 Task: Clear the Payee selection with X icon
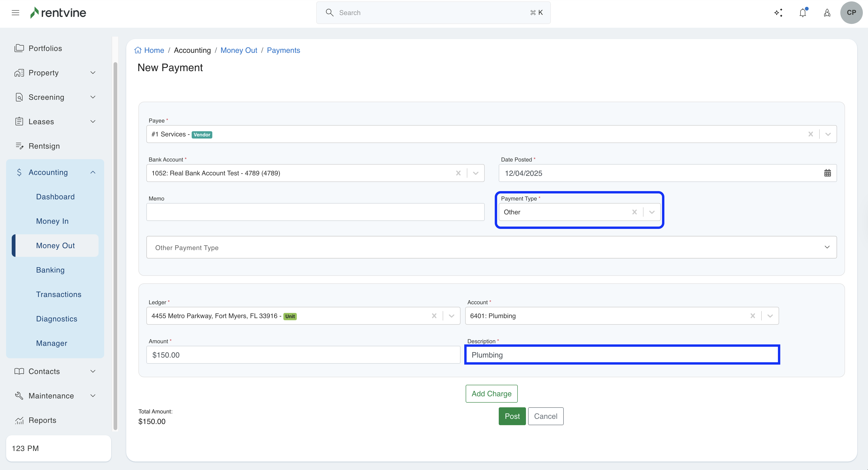point(810,134)
